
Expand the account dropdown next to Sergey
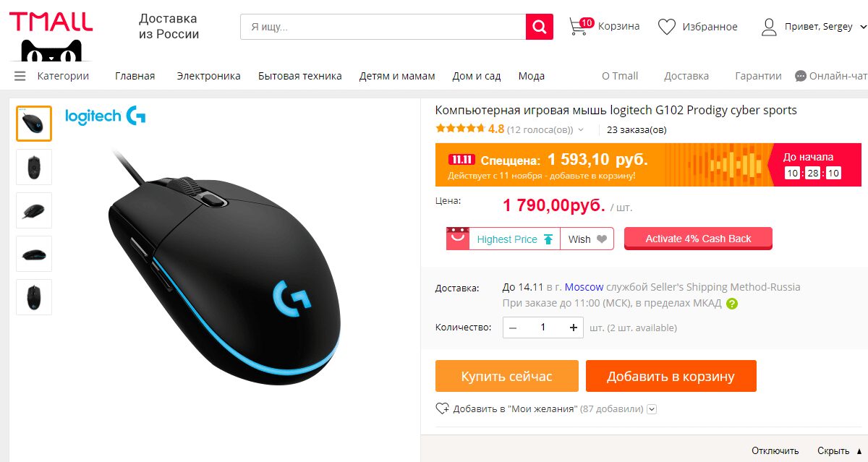pyautogui.click(x=862, y=27)
